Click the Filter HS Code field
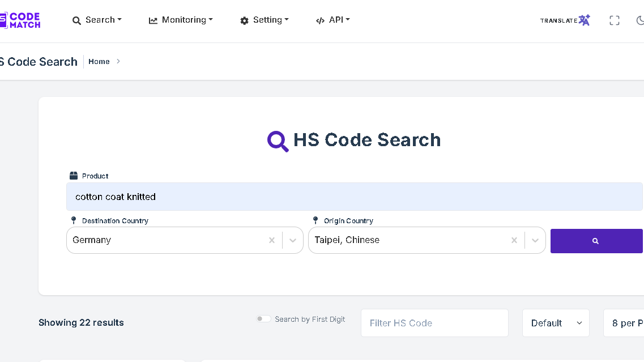Viewport: 644px width, 362px height. pos(434,323)
